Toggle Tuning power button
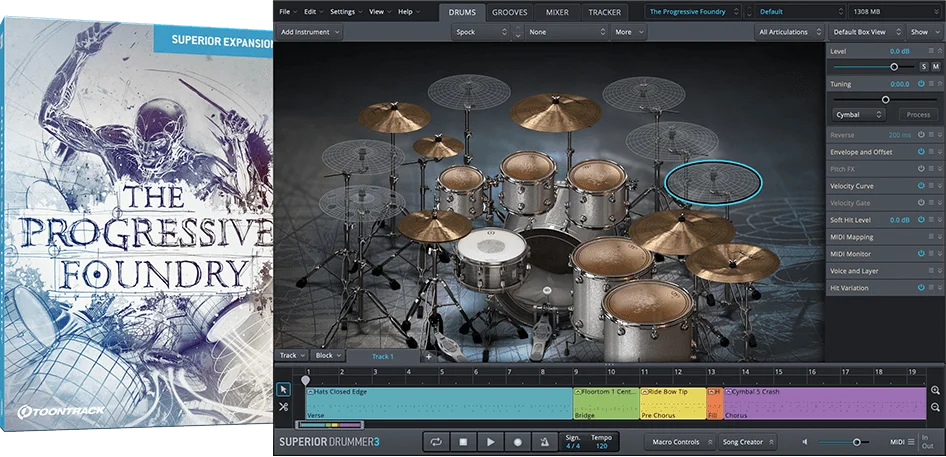 921,84
